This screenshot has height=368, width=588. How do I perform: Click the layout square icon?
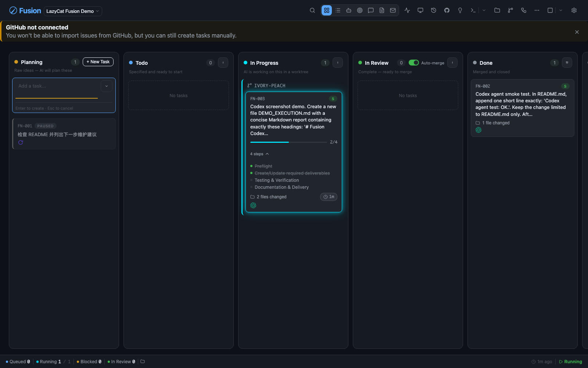coord(550,10)
